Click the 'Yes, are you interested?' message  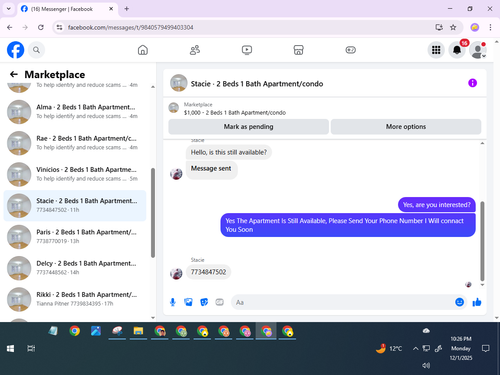click(x=437, y=205)
